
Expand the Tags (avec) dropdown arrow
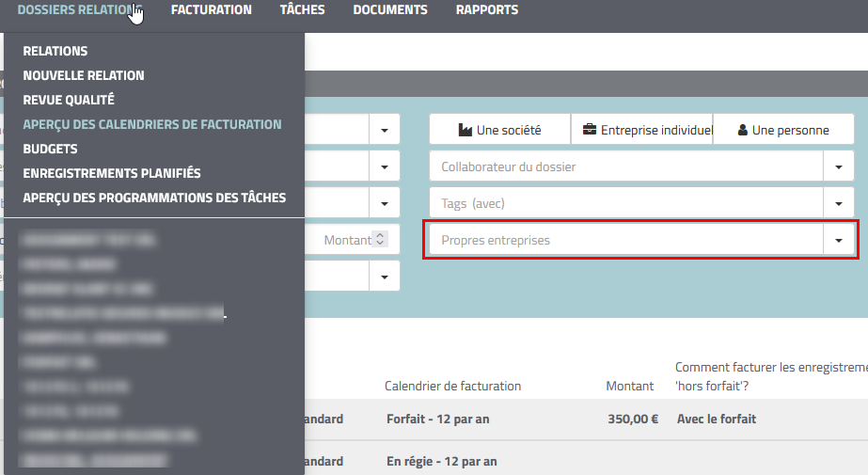pyautogui.click(x=839, y=203)
